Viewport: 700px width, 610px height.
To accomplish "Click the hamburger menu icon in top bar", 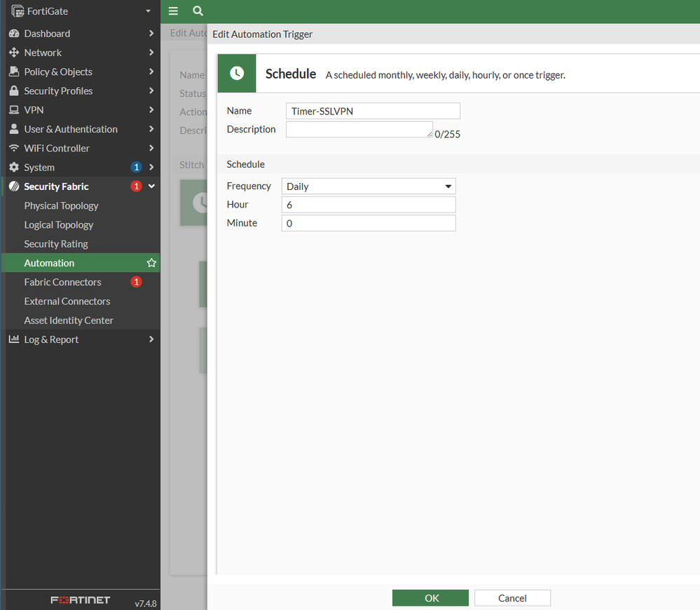I will click(173, 11).
